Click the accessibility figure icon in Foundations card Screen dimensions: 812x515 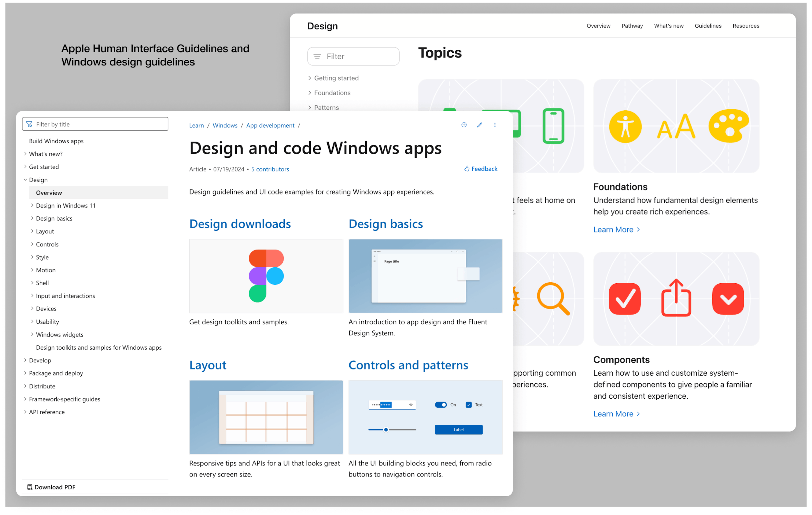tap(625, 126)
